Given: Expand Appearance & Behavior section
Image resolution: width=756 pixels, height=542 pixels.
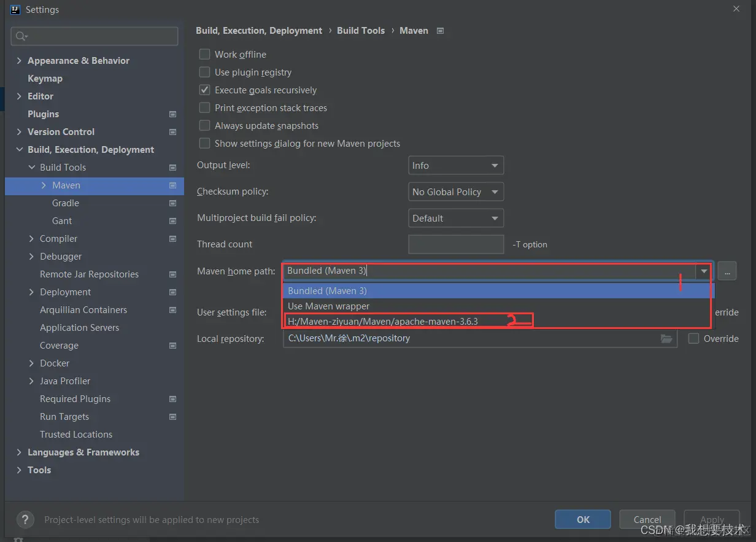Looking at the screenshot, I should tap(19, 61).
